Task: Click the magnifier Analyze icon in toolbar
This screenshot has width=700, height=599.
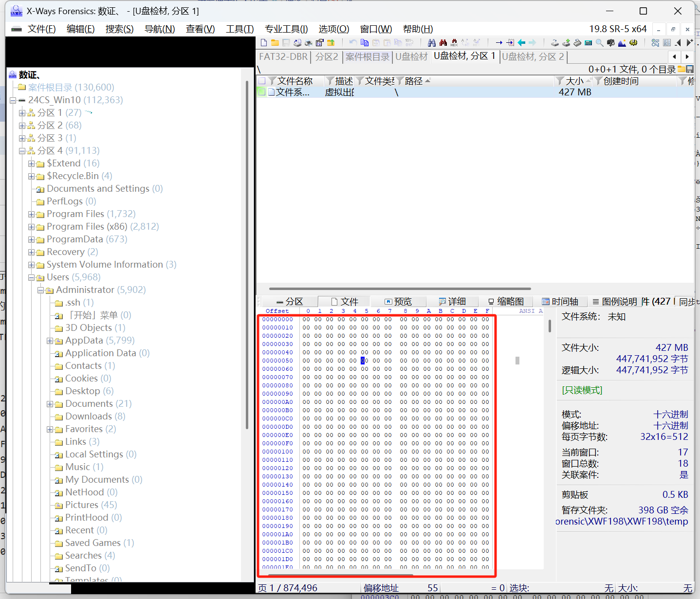Action: (x=600, y=43)
